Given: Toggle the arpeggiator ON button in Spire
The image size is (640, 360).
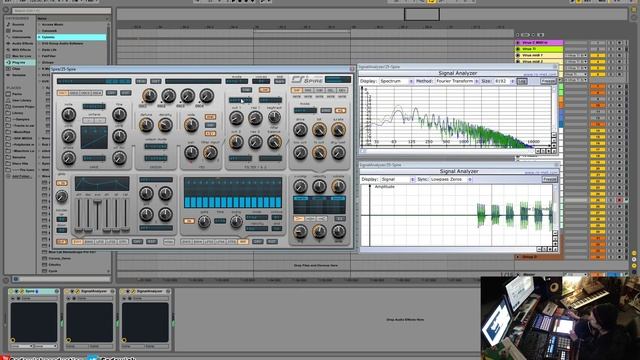Looking at the screenshot, I should pos(189,221).
